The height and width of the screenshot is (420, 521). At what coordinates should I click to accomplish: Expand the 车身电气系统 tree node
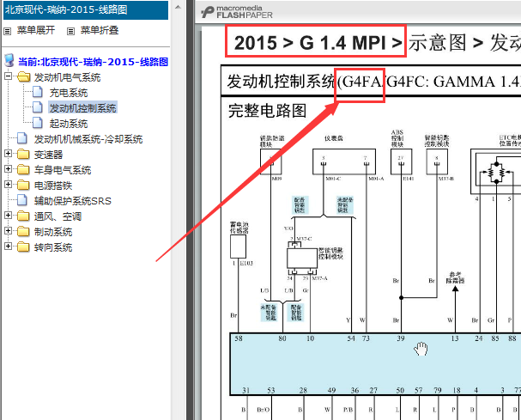[x=9, y=169]
